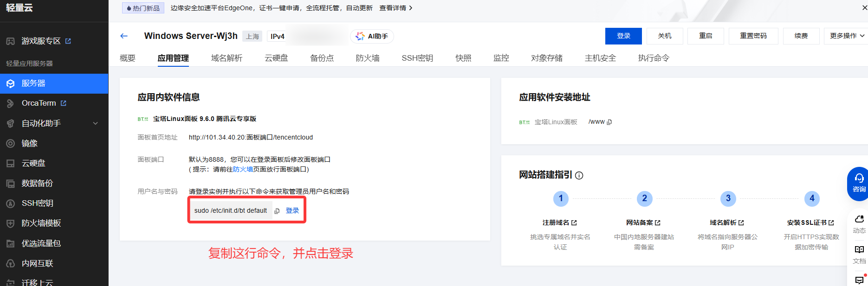This screenshot has height=286, width=868.
Task: Switch to the 概要 tab
Action: coord(128,58)
